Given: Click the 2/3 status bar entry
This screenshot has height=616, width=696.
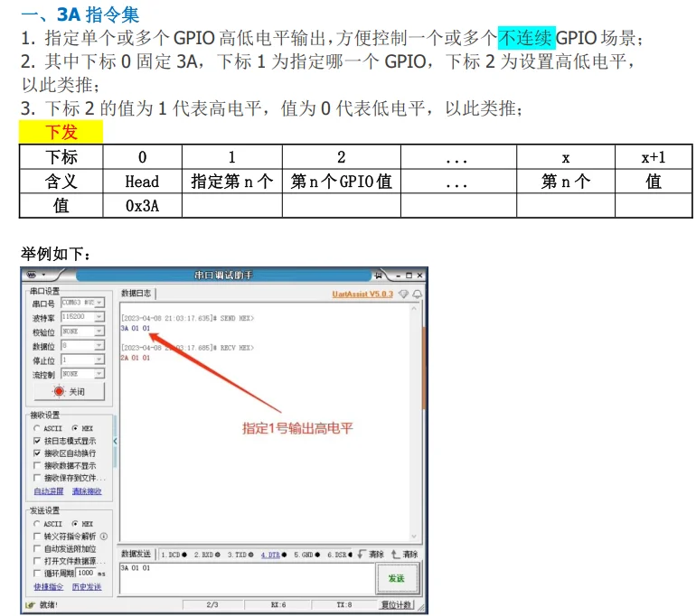Looking at the screenshot, I should point(212,605).
